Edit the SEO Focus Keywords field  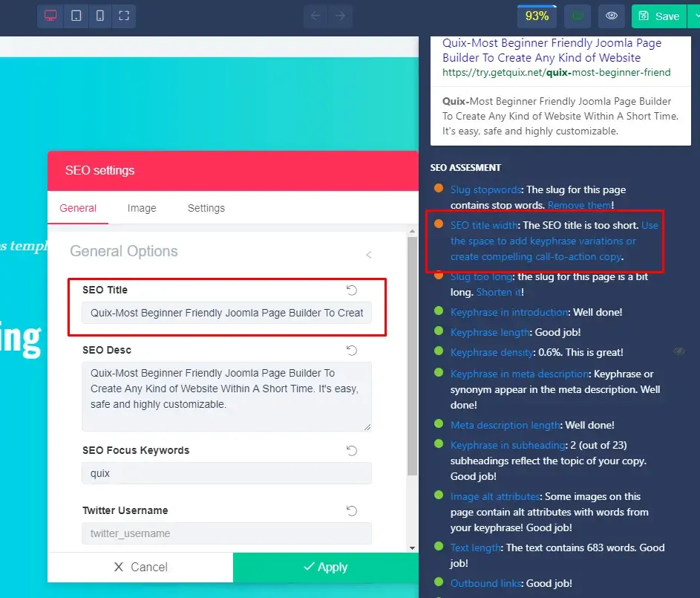tap(226, 473)
